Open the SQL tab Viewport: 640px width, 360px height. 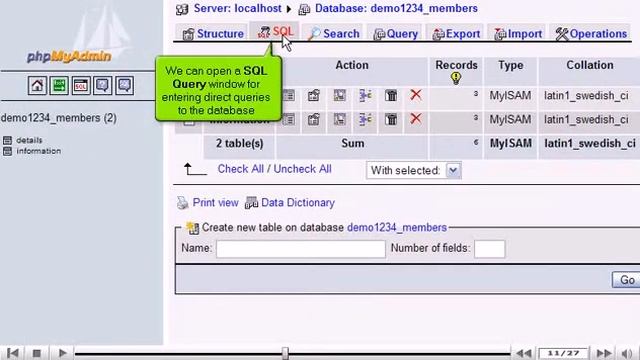275,32
